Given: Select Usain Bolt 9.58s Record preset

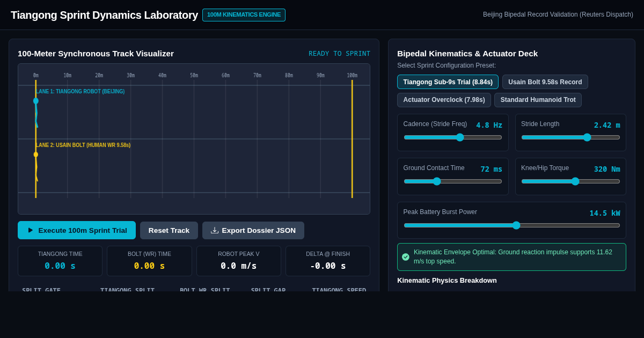Looking at the screenshot, I should (545, 82).
